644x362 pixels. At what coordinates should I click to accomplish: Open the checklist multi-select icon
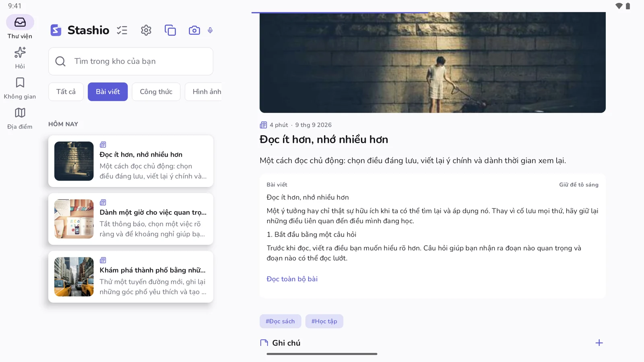point(122,30)
